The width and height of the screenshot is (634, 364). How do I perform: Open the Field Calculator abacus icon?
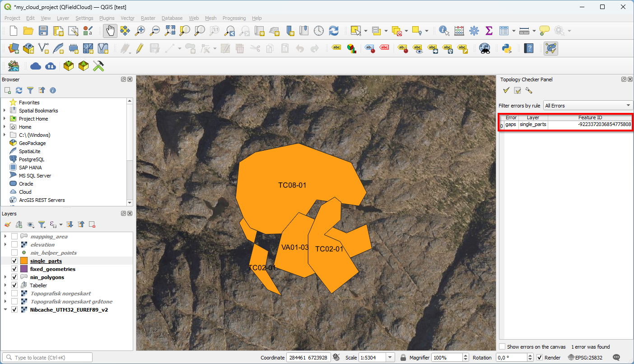pyautogui.click(x=459, y=31)
